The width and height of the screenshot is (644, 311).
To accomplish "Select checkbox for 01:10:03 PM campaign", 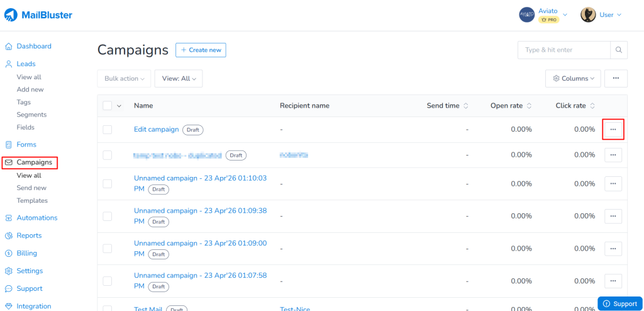I will click(x=107, y=184).
